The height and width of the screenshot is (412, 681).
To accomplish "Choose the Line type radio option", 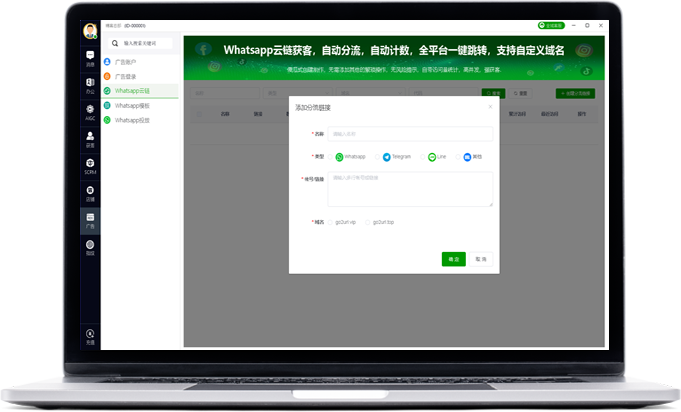I will point(424,157).
